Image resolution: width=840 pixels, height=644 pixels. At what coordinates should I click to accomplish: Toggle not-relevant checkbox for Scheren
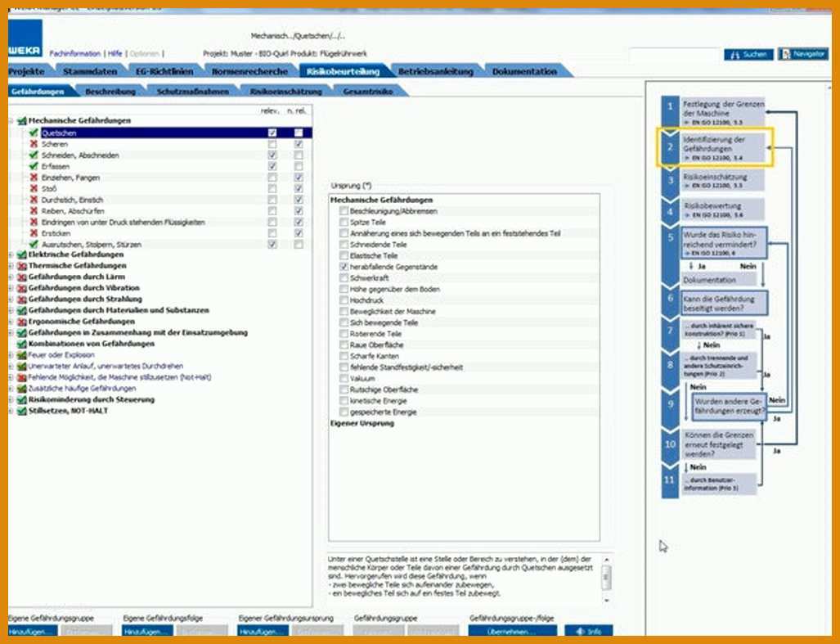[x=299, y=143]
